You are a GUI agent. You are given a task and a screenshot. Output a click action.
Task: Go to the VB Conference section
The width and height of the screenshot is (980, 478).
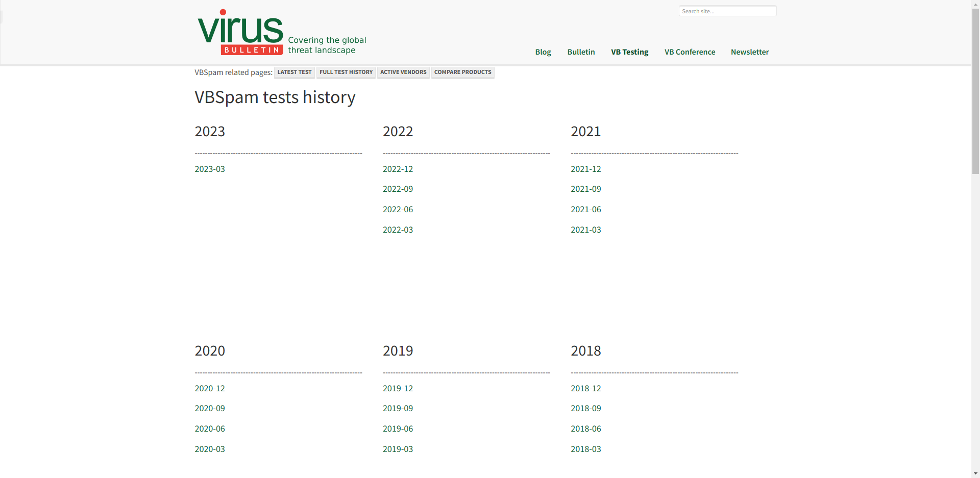click(690, 52)
